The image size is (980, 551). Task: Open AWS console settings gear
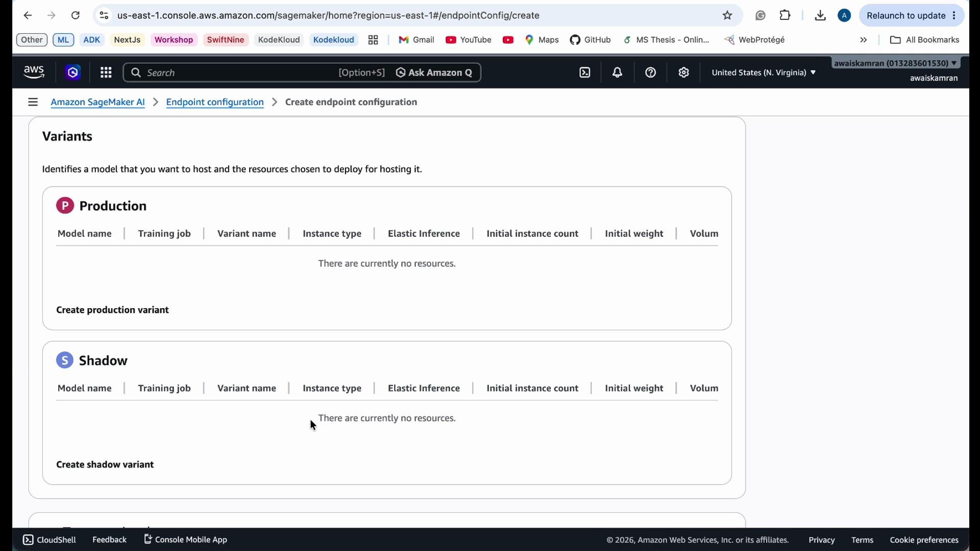684,72
